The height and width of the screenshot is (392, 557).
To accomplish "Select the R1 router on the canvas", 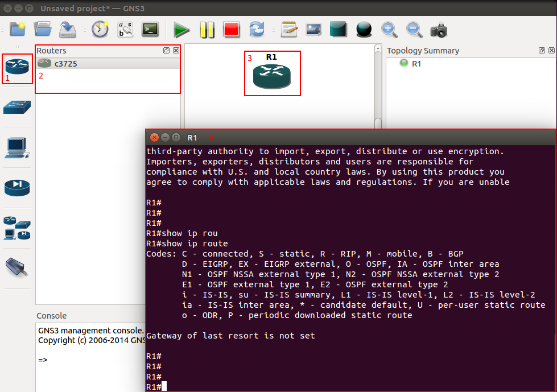I will (x=272, y=76).
